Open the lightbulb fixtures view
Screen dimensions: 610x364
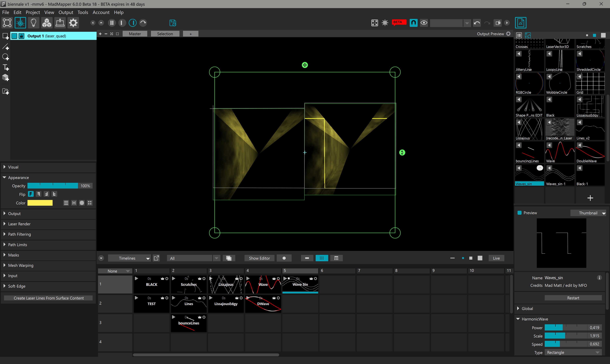click(x=34, y=23)
